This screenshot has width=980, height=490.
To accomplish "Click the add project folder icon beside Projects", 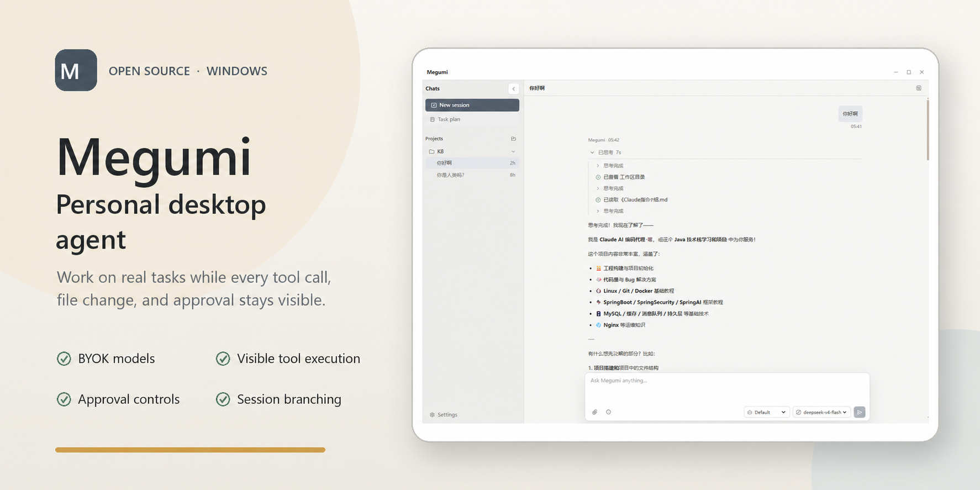I will [513, 139].
